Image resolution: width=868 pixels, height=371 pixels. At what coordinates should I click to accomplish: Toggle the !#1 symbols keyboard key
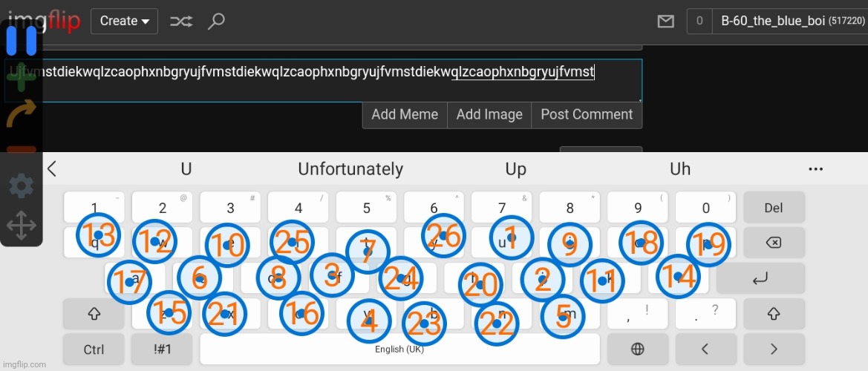coord(162,349)
